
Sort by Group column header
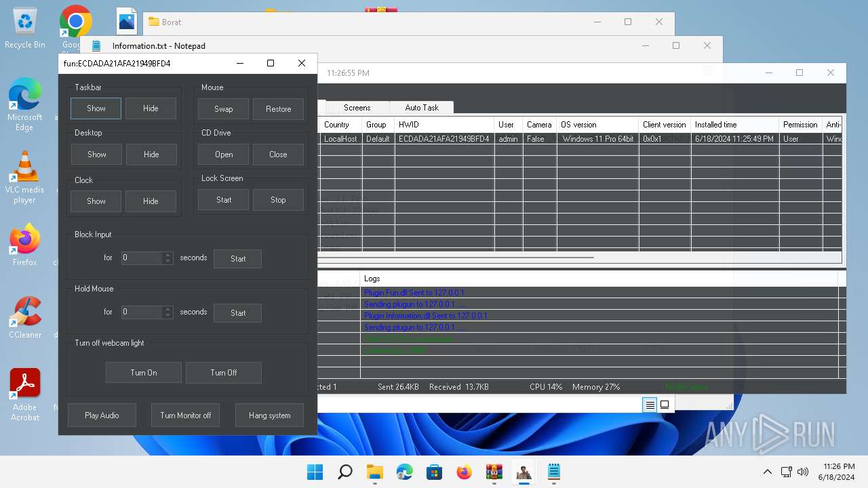[x=378, y=125]
